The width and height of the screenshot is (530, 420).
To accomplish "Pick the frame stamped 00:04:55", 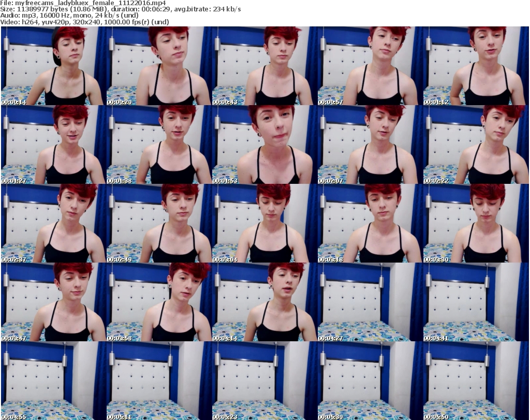I will (53, 381).
